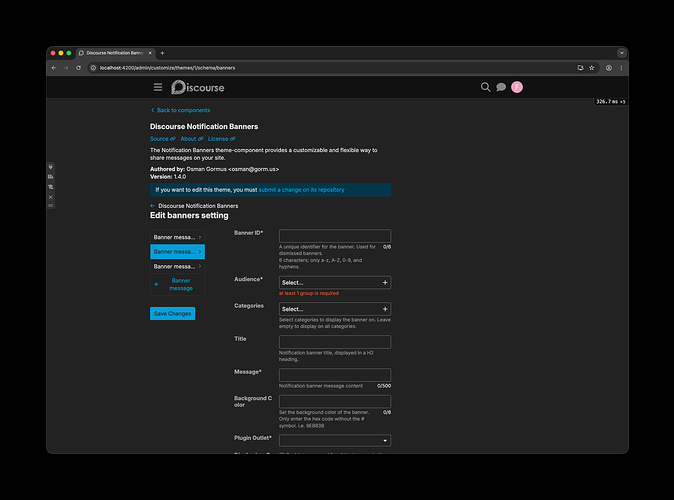The image size is (674, 500).
Task: Click the X icon in the dev toolbar
Action: coord(50,197)
